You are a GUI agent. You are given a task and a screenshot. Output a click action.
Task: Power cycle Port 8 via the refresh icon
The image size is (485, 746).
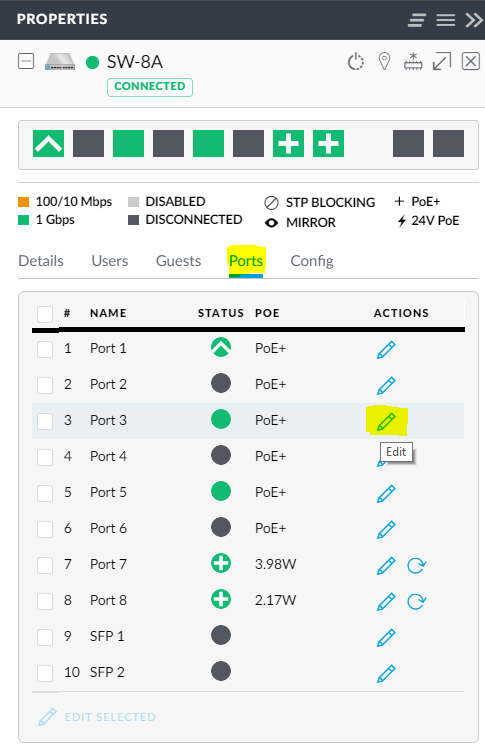point(416,601)
